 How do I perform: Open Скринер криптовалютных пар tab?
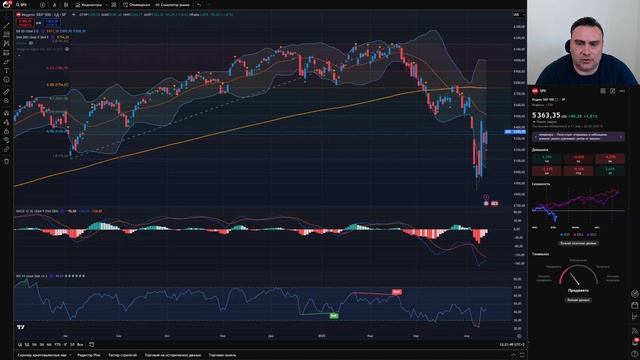pyautogui.click(x=42, y=356)
